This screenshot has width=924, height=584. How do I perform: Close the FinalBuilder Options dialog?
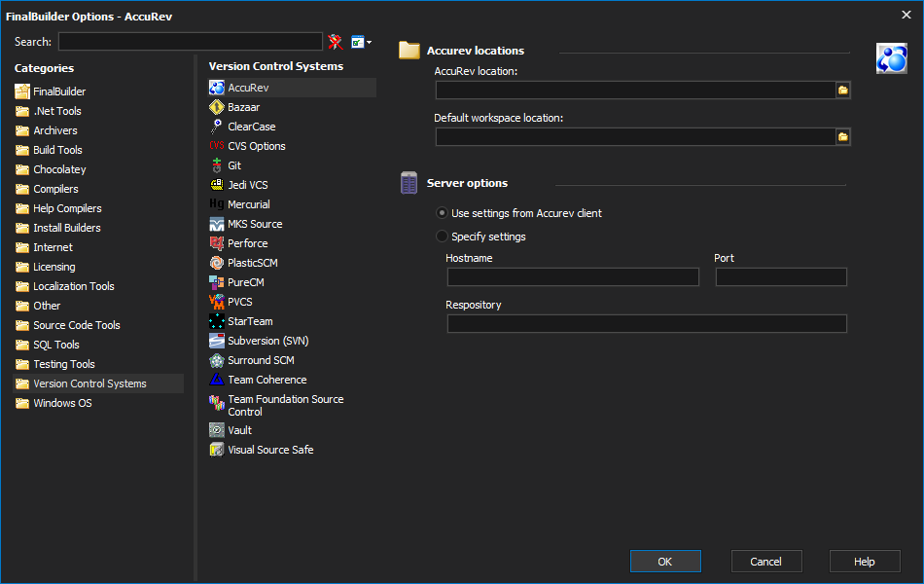point(906,15)
